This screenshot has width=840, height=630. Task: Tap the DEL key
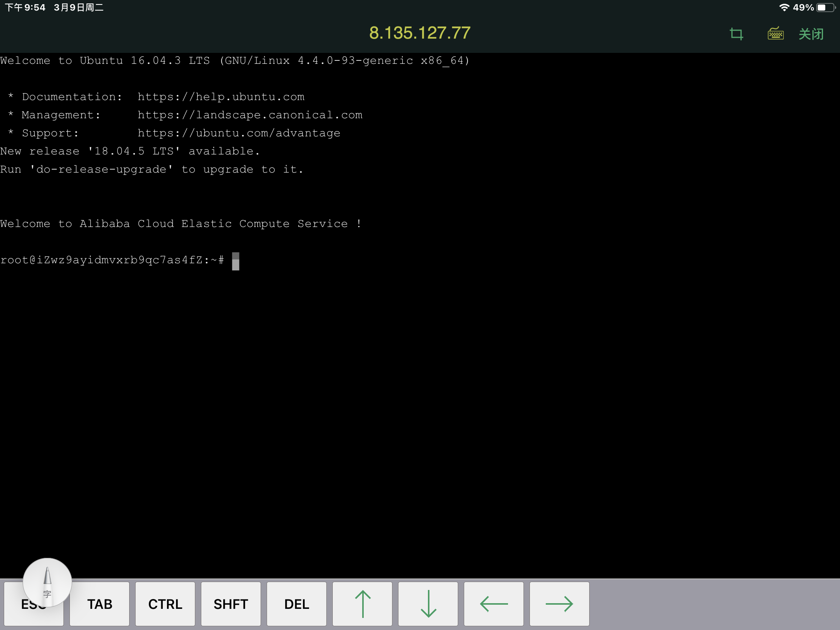[296, 604]
